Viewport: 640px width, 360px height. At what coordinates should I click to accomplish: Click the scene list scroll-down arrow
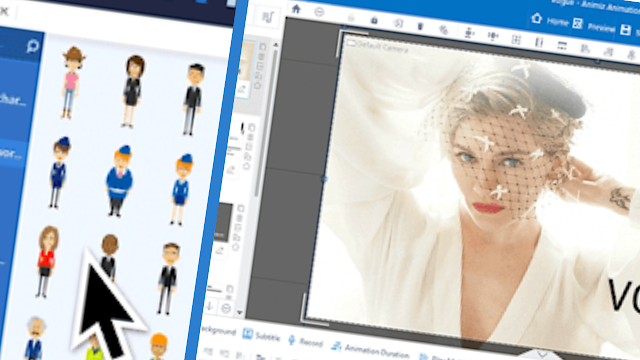240,313
